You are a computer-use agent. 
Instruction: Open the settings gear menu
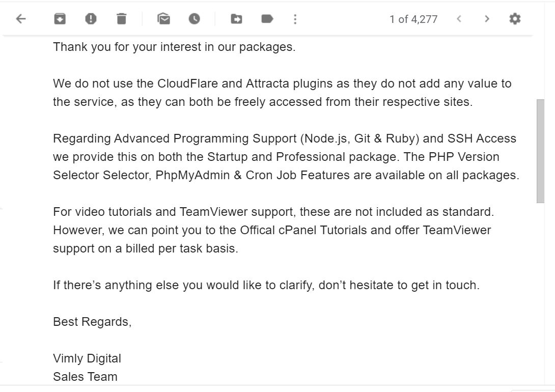[515, 19]
